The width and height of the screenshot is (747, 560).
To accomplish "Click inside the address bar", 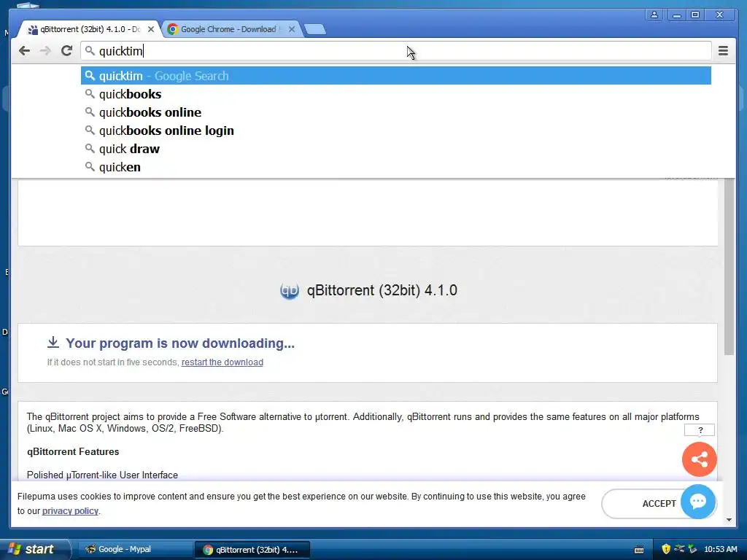I will coord(395,51).
